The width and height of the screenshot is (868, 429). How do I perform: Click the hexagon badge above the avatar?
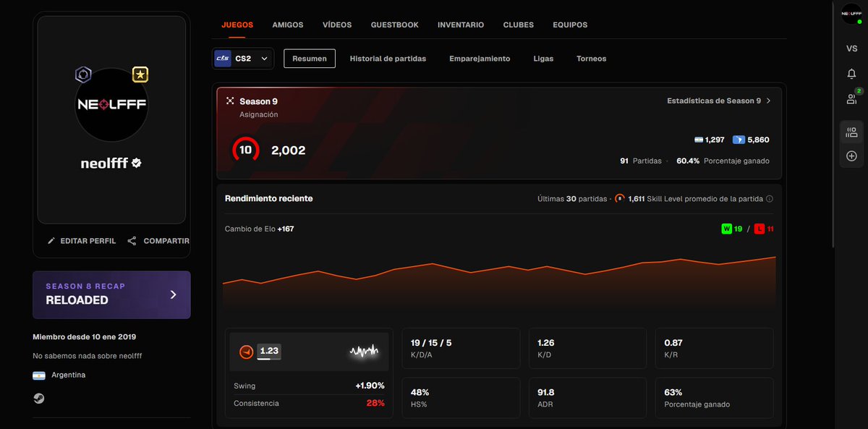click(84, 75)
